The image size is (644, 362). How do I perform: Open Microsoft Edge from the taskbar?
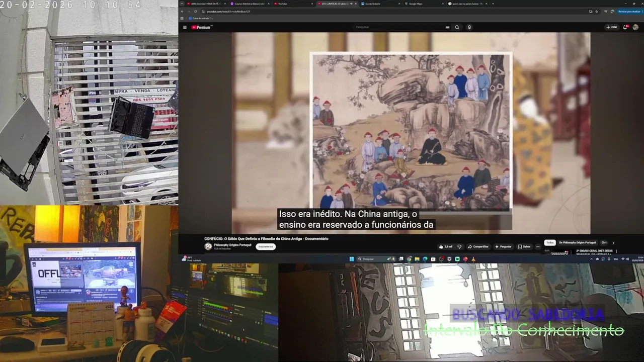[x=425, y=259]
